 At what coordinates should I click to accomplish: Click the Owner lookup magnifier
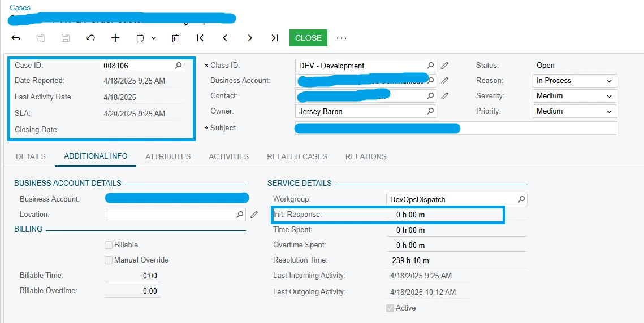pos(430,111)
